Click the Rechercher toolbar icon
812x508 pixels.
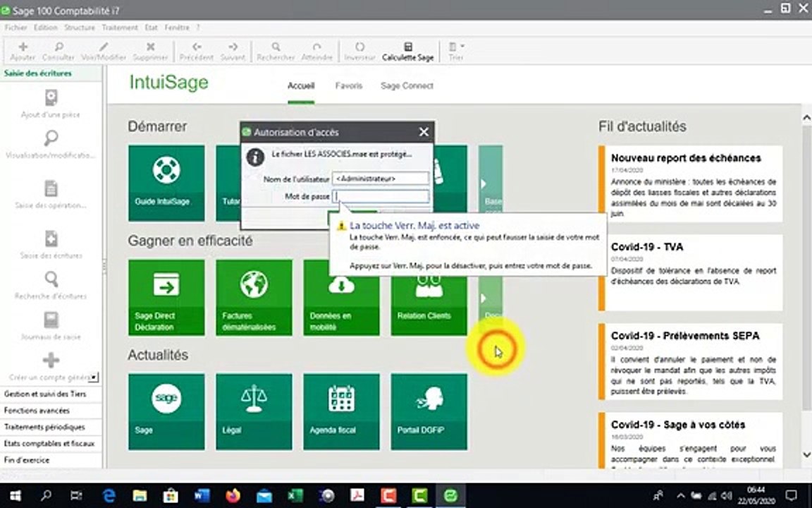276,47
